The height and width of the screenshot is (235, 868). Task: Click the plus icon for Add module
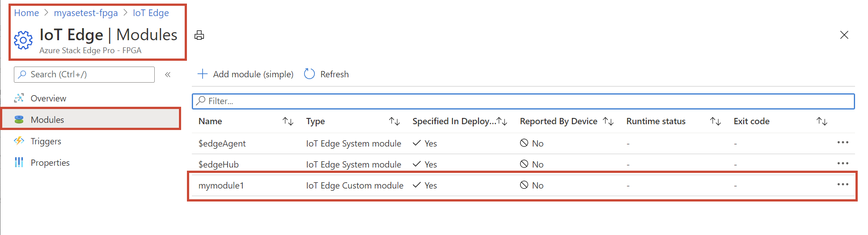[x=203, y=74]
